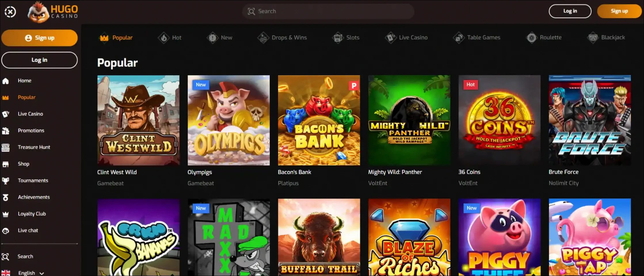This screenshot has height=276, width=644.
Task: Close the sidebar with the X button
Action: (x=10, y=12)
